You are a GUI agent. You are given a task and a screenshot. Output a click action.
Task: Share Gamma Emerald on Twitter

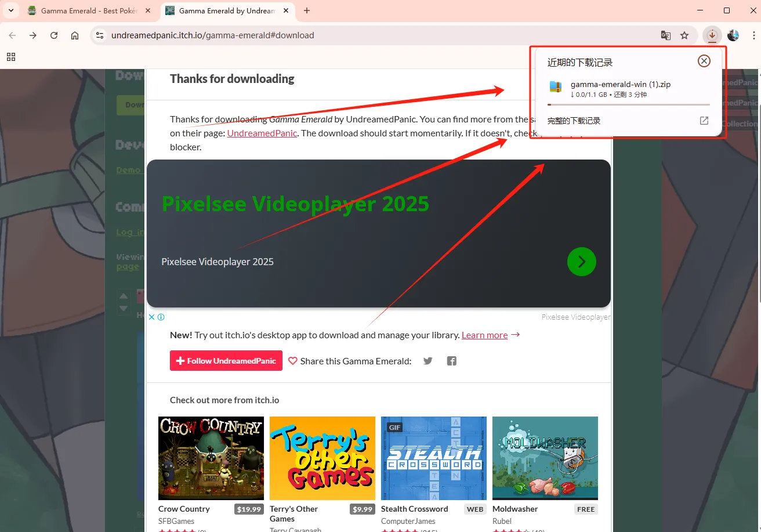tap(428, 361)
